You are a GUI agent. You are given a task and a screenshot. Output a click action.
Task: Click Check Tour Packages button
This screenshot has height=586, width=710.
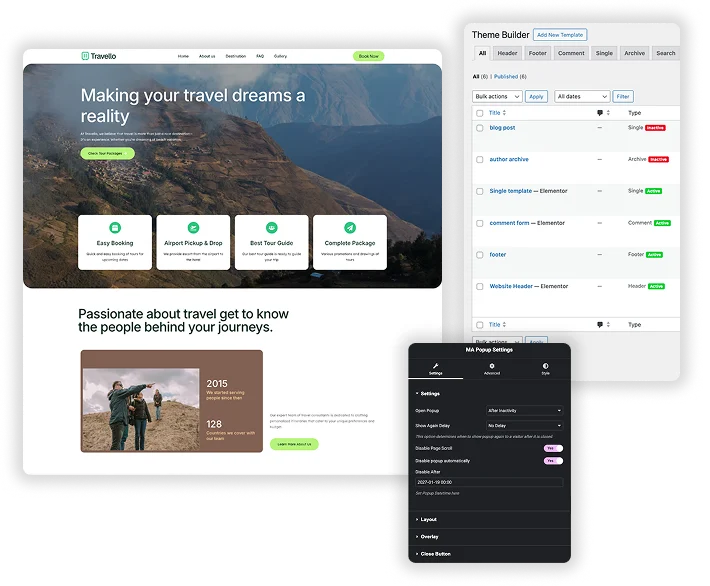107,154
